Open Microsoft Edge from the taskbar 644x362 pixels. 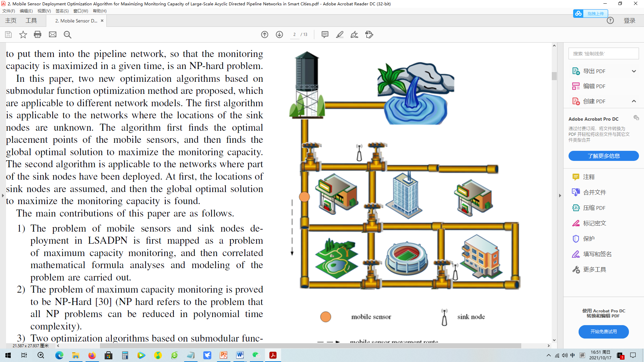click(x=59, y=355)
